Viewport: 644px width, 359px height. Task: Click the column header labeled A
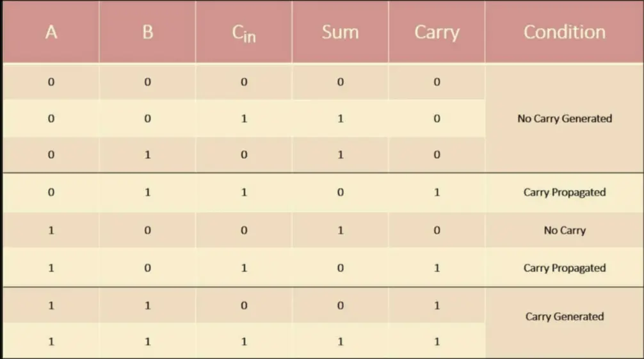[51, 33]
